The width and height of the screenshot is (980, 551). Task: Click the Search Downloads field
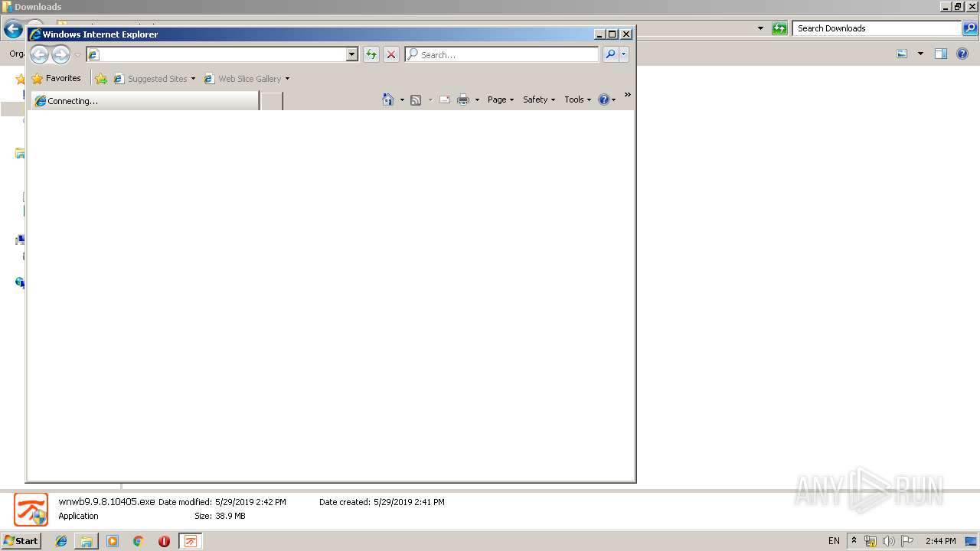coord(877,28)
